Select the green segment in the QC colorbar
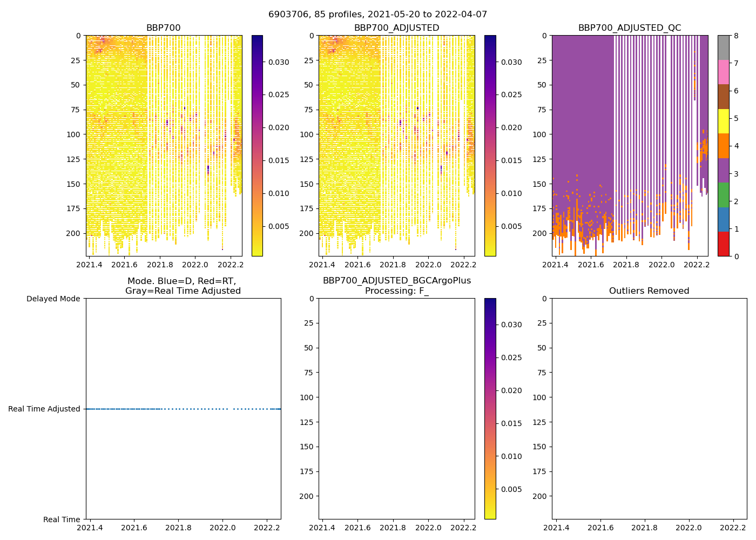 pyautogui.click(x=723, y=195)
